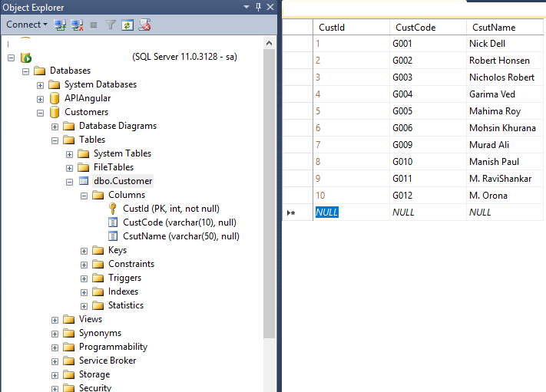Select the Databases folder icon
This screenshot has height=392, width=546.
tap(40, 71)
